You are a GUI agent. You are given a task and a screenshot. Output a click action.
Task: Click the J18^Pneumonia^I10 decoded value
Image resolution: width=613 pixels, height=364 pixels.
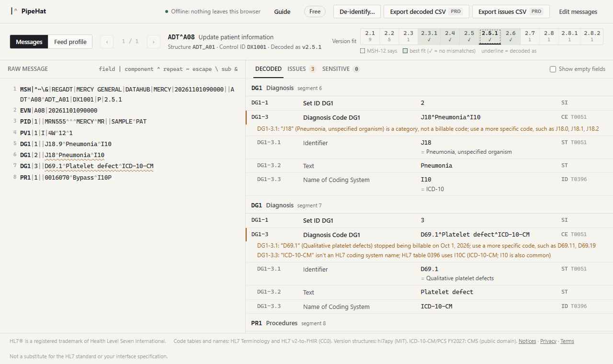point(450,117)
